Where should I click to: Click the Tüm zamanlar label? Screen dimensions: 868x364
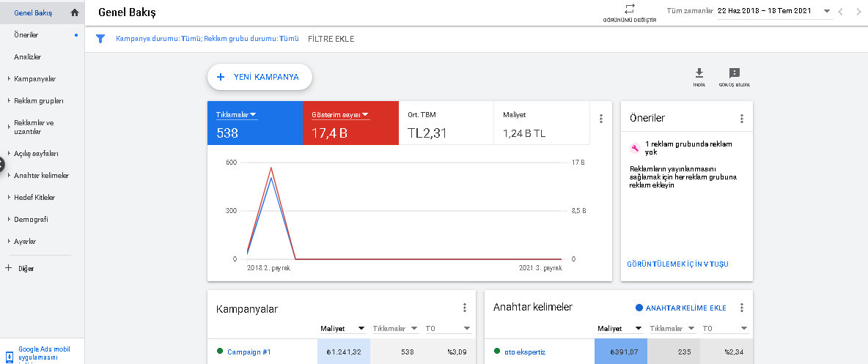point(689,11)
